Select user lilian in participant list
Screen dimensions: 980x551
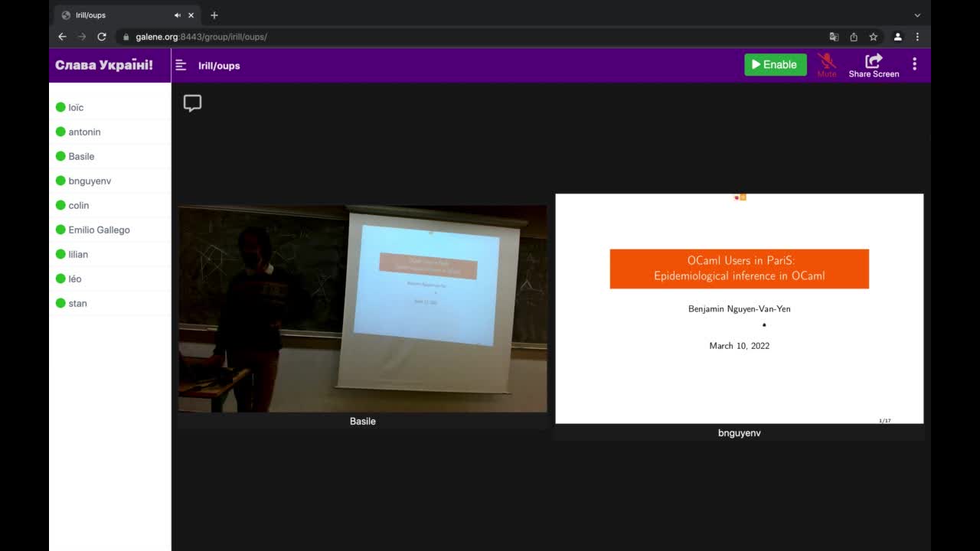109,254
